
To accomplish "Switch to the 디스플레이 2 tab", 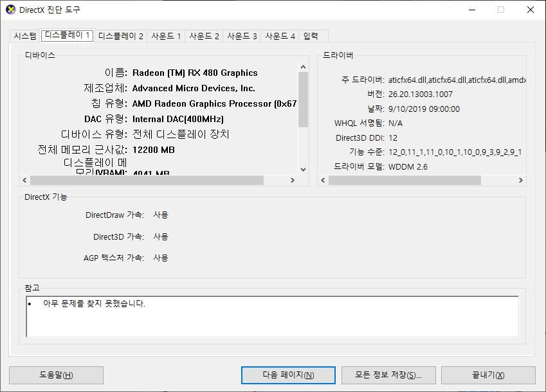I will (120, 36).
